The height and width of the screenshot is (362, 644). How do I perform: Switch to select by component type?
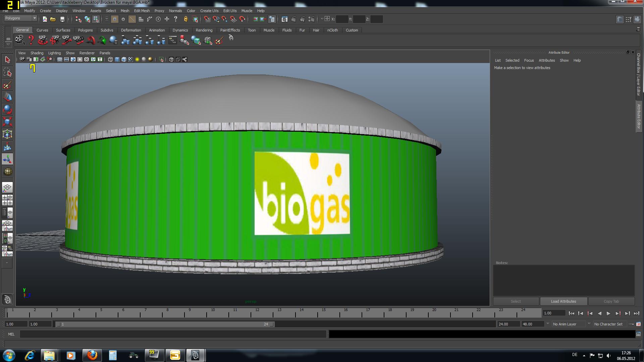pyautogui.click(x=96, y=19)
